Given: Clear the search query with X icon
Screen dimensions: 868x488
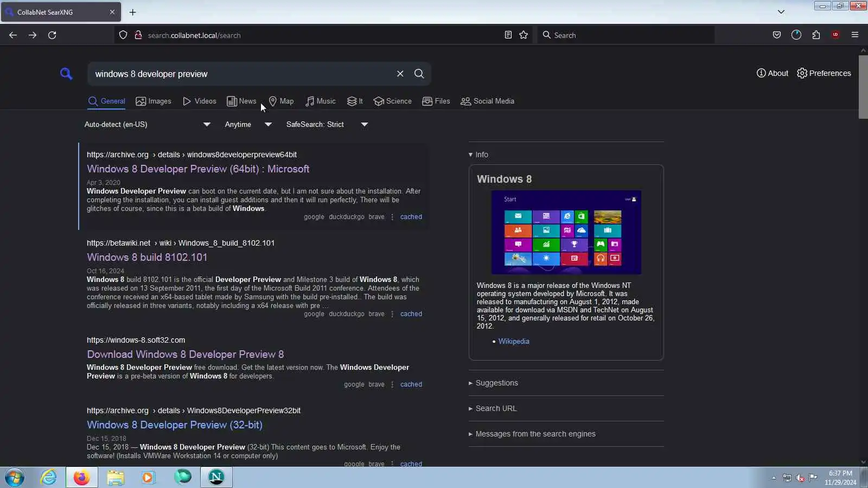Looking at the screenshot, I should (x=400, y=74).
